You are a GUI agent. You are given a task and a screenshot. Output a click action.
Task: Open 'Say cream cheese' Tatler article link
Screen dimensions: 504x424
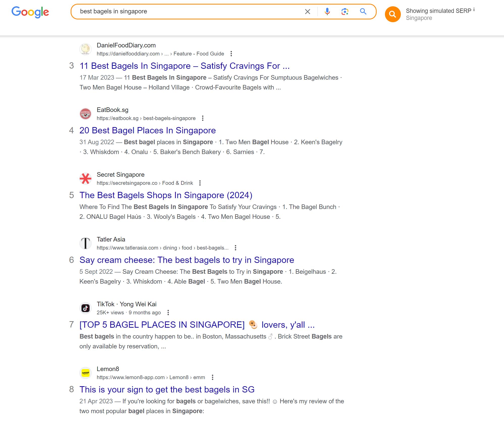tap(187, 260)
